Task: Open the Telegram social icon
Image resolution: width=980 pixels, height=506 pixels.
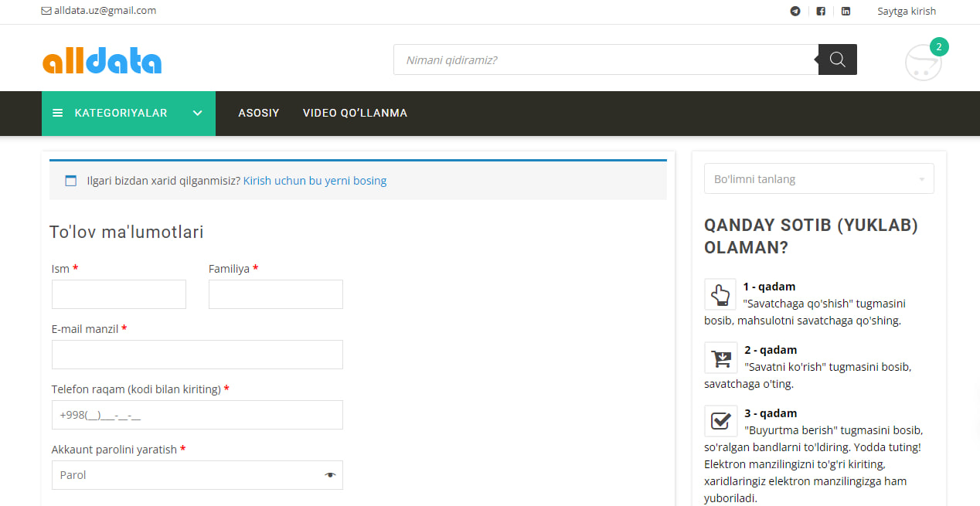Action: 795,12
